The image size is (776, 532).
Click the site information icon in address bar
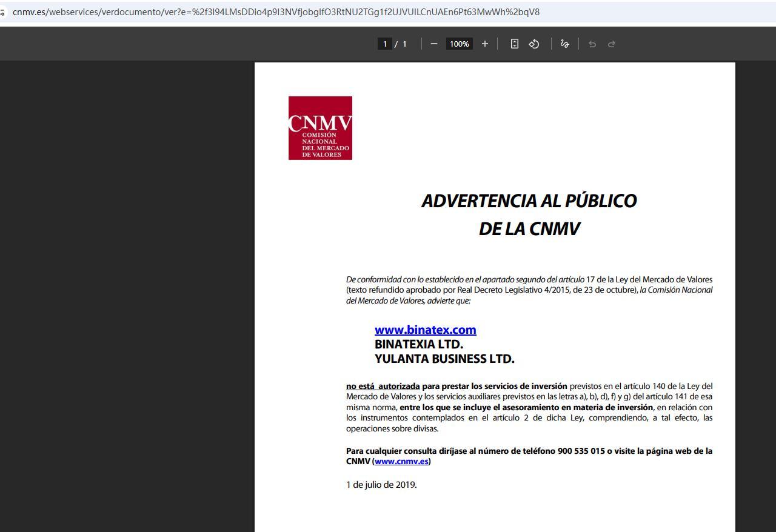[2, 12]
